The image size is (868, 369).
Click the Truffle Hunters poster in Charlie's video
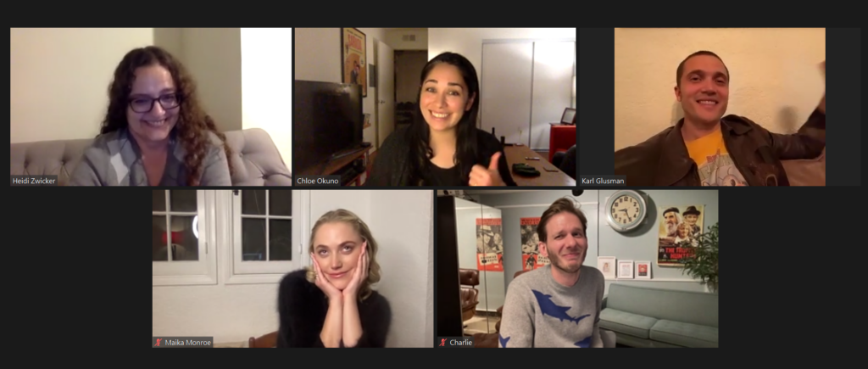tap(681, 236)
